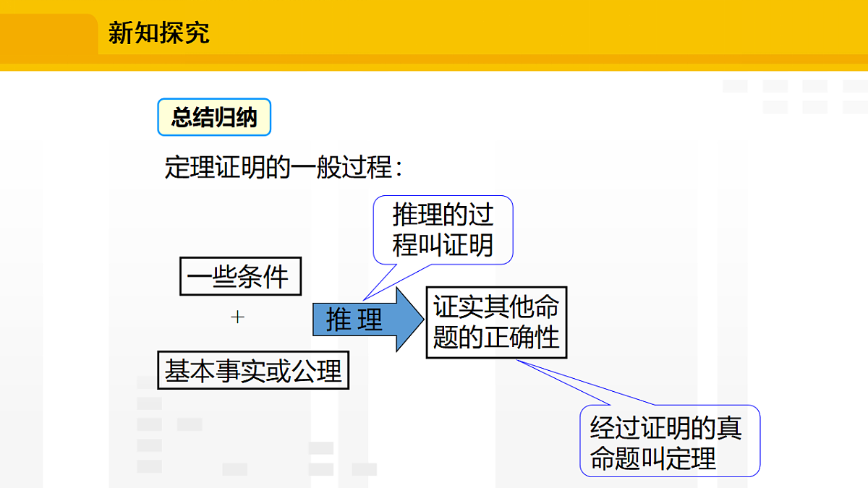This screenshot has width=868, height=488.
Task: Click the 经过证明的真命题叫定理 callout bubble
Action: (x=670, y=441)
